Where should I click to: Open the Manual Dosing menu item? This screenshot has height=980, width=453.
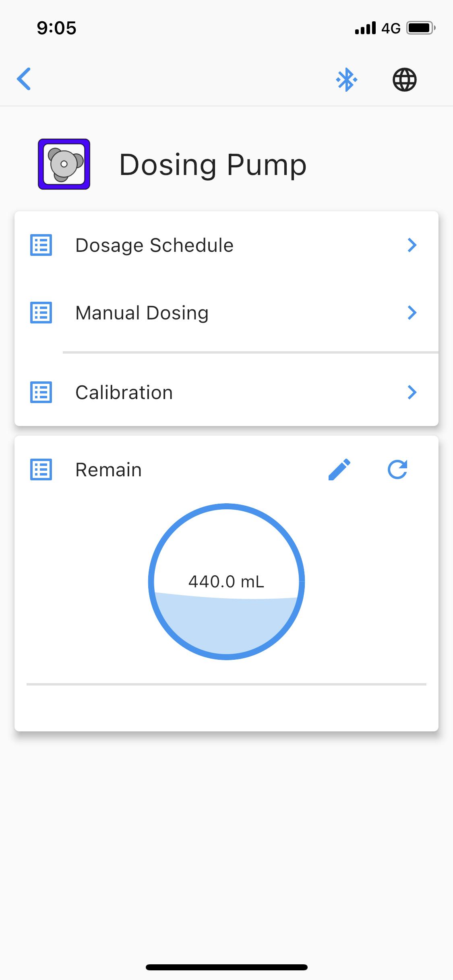click(x=226, y=313)
